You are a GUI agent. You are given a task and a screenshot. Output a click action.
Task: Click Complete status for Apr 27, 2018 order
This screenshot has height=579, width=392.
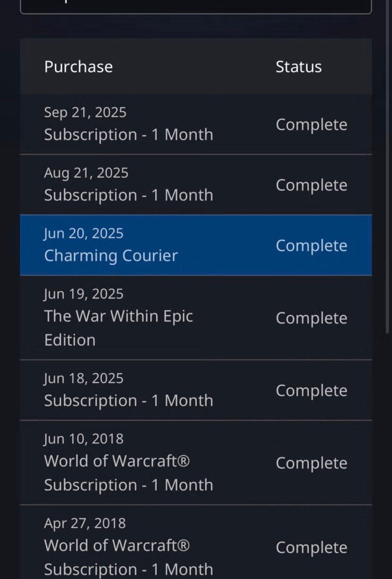pyautogui.click(x=312, y=548)
